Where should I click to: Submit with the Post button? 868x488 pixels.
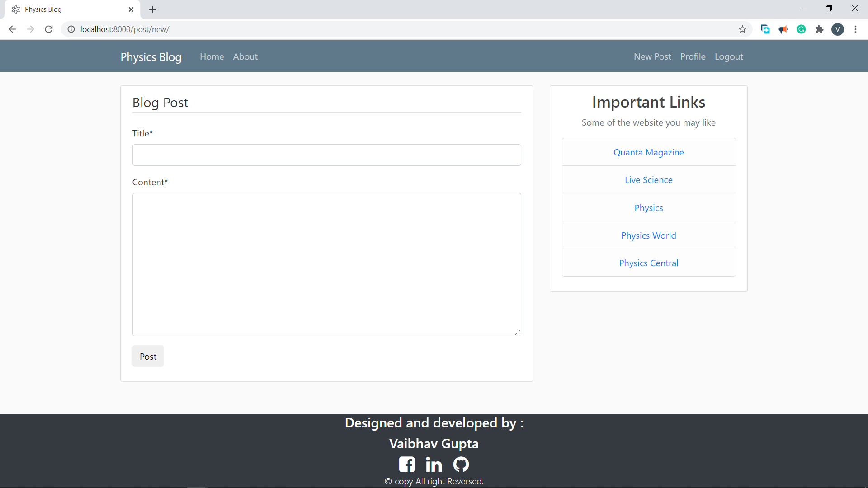[148, 357]
